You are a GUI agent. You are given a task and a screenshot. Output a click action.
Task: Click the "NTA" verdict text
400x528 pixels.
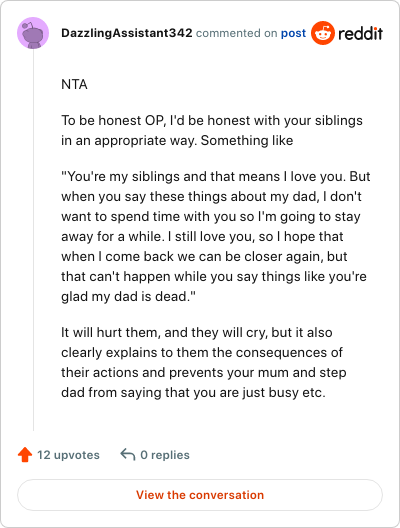click(x=74, y=84)
